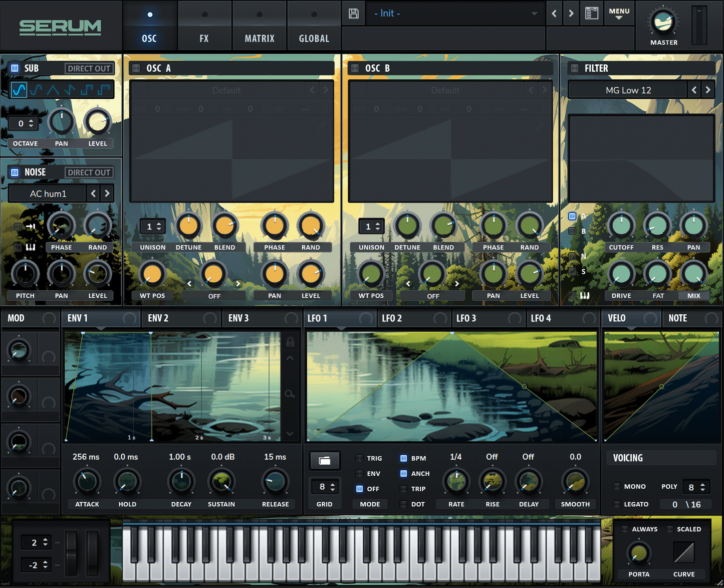
Task: Enable portamento ALWAYS option
Action: [x=625, y=529]
